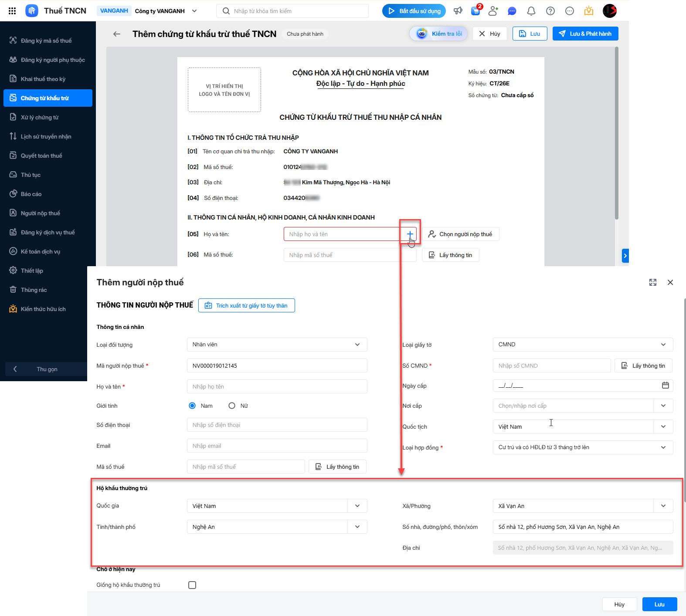Select the Nữ gender radio button
Image resolution: width=686 pixels, height=616 pixels.
pyautogui.click(x=232, y=406)
